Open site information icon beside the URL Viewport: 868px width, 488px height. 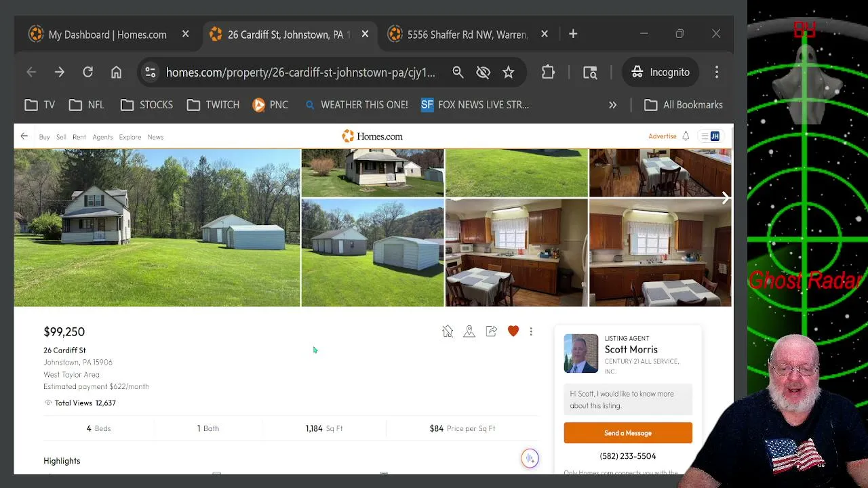151,72
